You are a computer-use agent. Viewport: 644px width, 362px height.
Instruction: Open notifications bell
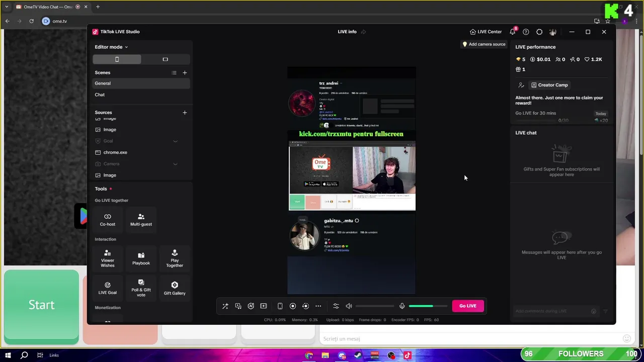(x=513, y=32)
